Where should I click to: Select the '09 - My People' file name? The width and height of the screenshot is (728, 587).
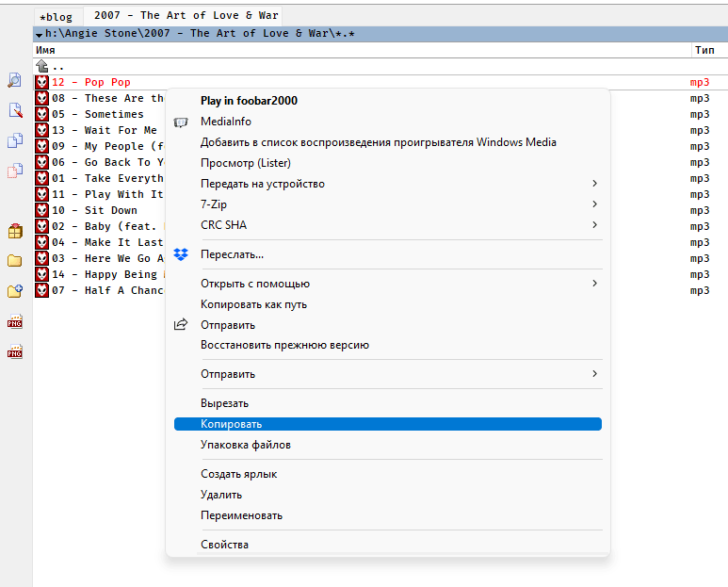point(107,146)
